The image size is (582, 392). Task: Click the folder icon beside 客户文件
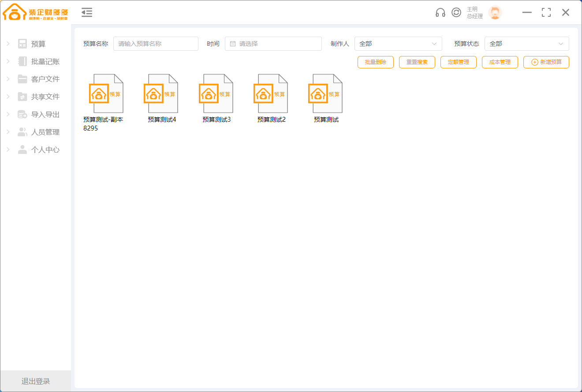(x=22, y=79)
